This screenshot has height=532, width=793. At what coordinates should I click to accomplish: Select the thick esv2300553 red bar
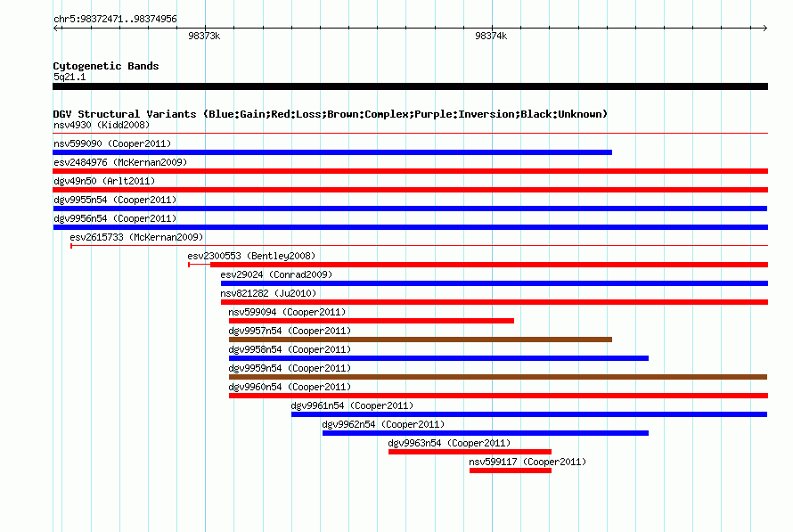tap(489, 265)
